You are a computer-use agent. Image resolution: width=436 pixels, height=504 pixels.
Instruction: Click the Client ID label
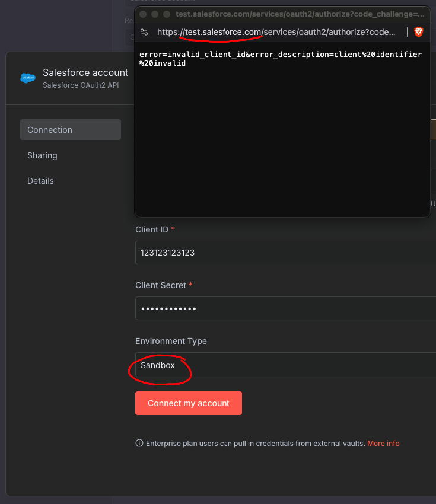click(152, 229)
